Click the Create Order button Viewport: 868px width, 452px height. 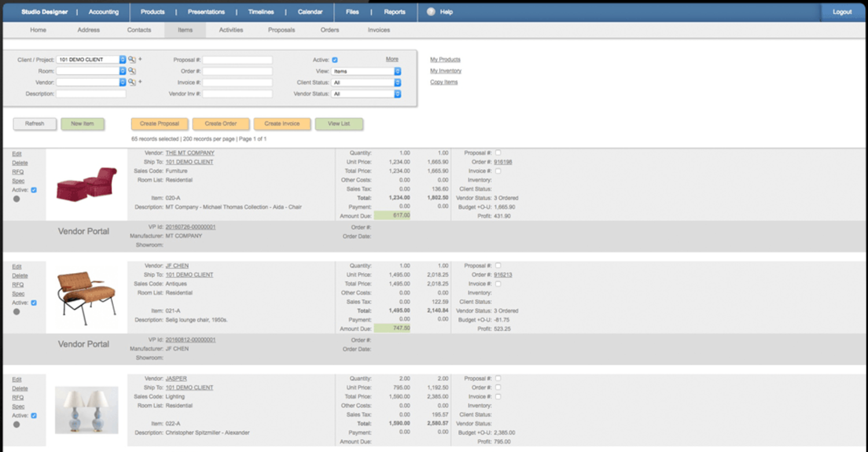[x=221, y=123]
